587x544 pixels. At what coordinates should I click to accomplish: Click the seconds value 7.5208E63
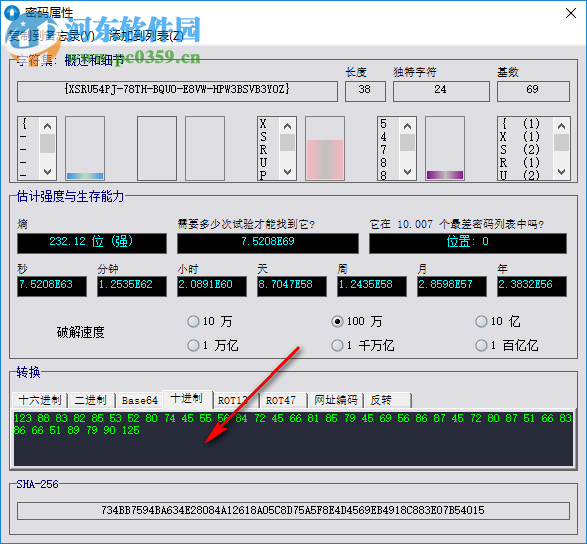[x=52, y=286]
